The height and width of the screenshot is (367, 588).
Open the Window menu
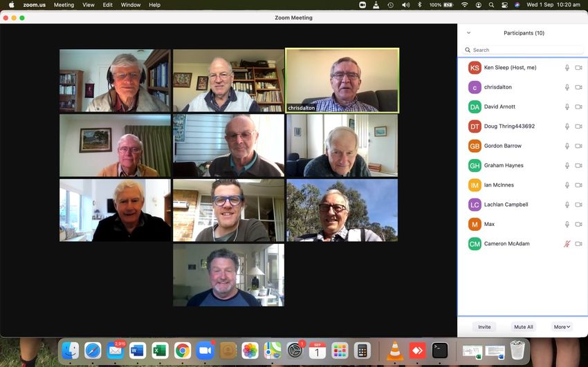click(131, 5)
